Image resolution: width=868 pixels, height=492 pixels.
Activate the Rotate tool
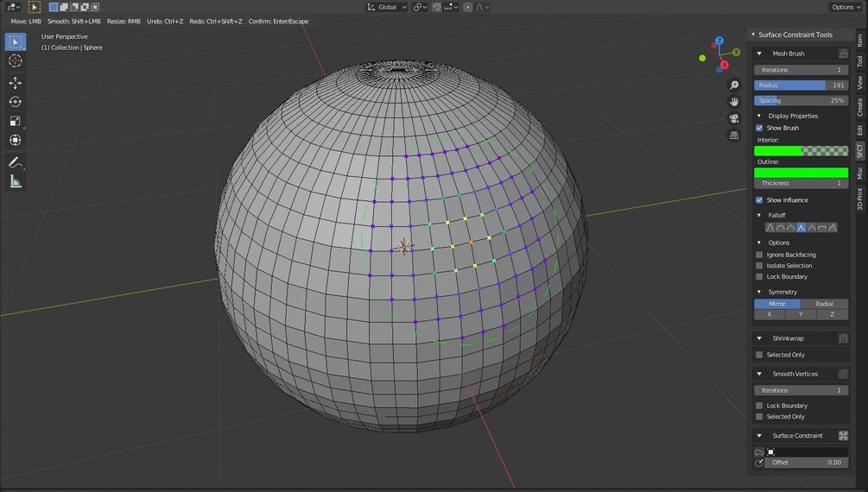click(15, 102)
